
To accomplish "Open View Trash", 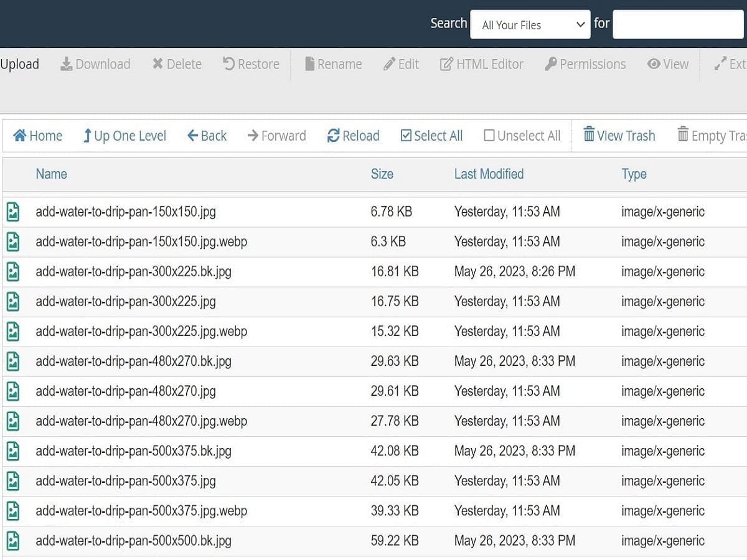I will coord(619,136).
